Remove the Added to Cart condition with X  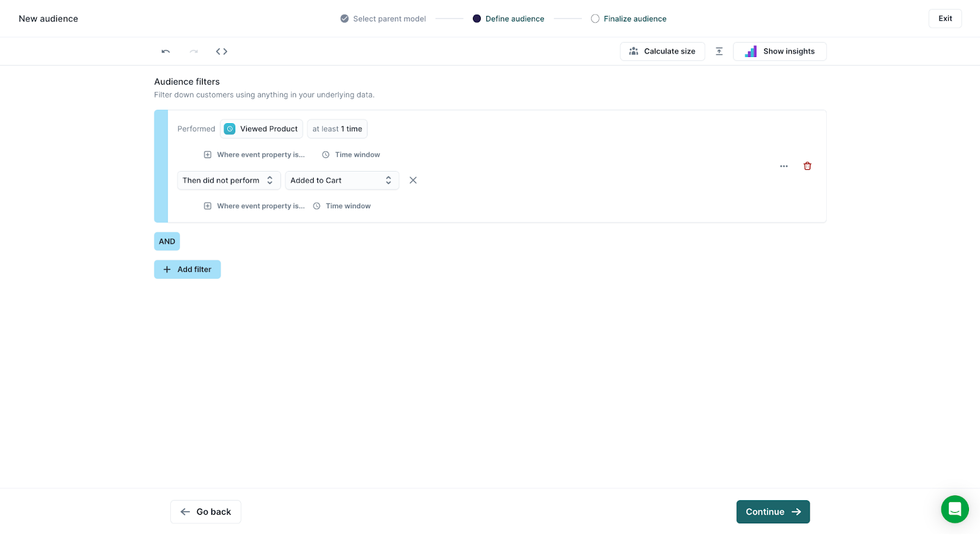tap(413, 180)
